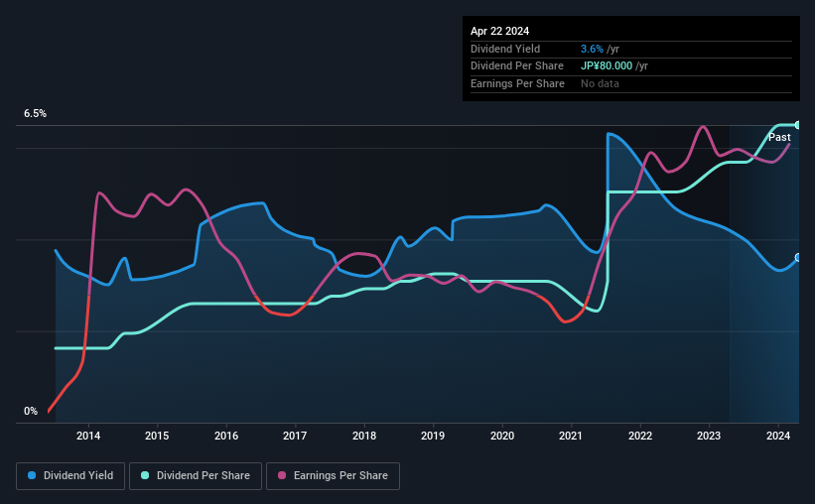Click the blue Dividend Yield legend dot
Viewport: 815px width, 504px height.
[x=32, y=476]
